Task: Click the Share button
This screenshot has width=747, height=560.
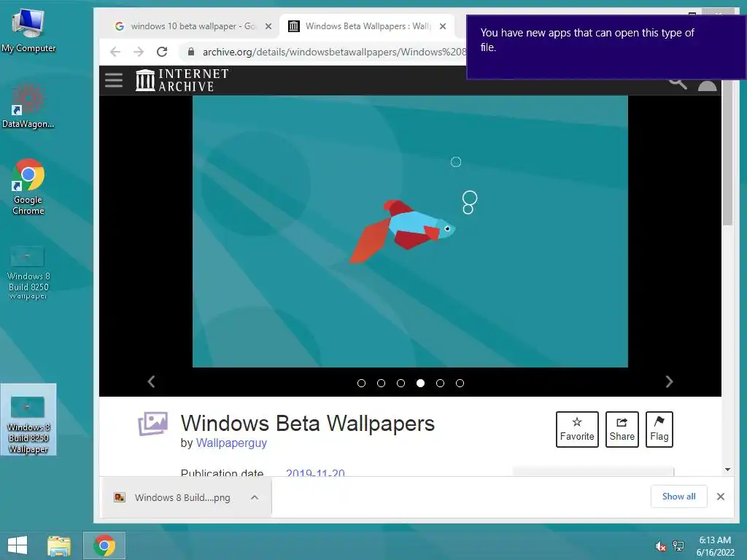Action: (622, 429)
